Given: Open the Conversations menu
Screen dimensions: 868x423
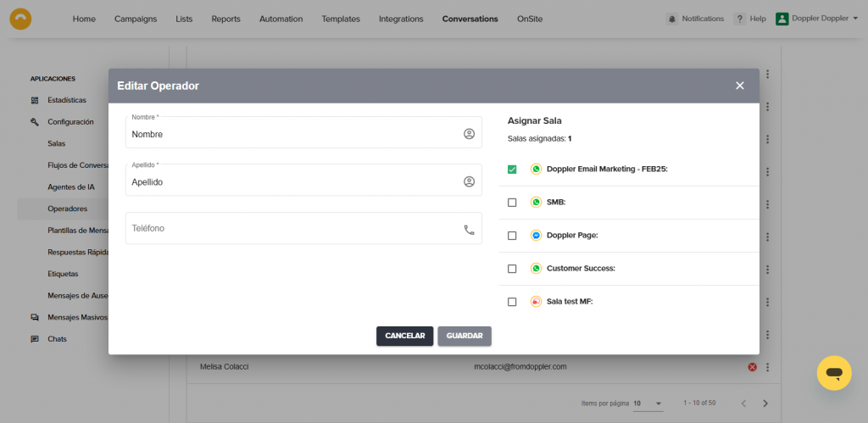Looking at the screenshot, I should (470, 19).
